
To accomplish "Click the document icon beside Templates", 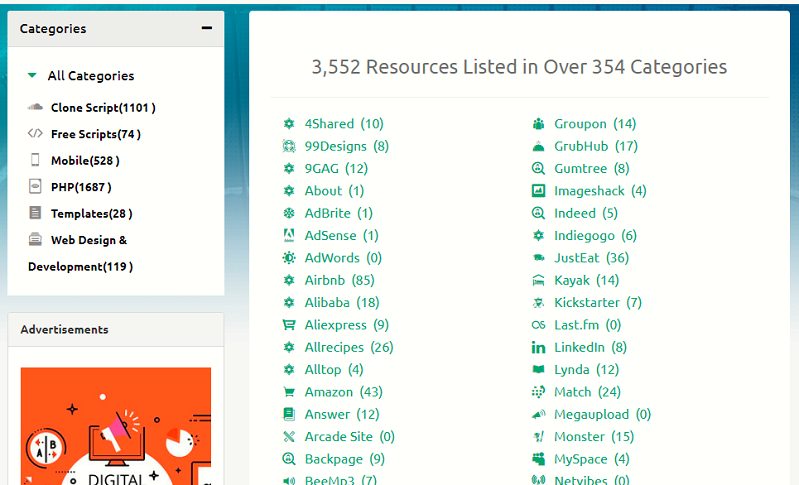I will pyautogui.click(x=35, y=213).
